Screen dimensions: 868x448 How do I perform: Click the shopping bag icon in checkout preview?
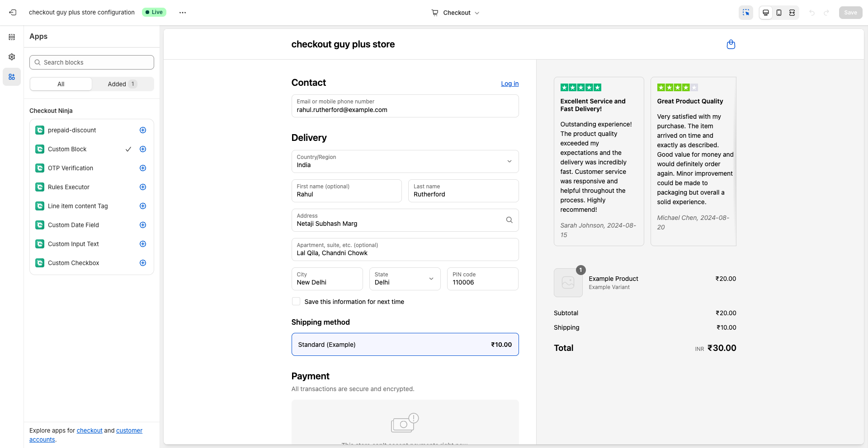[x=731, y=44]
